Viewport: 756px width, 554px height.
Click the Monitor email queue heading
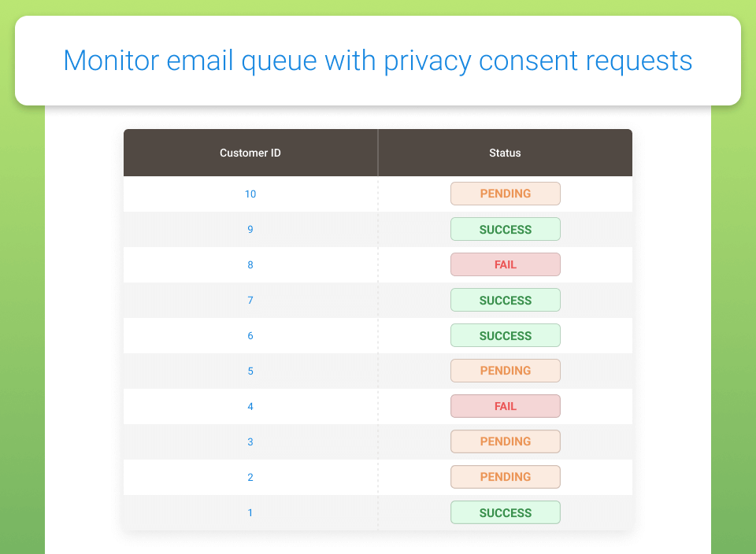tap(378, 61)
